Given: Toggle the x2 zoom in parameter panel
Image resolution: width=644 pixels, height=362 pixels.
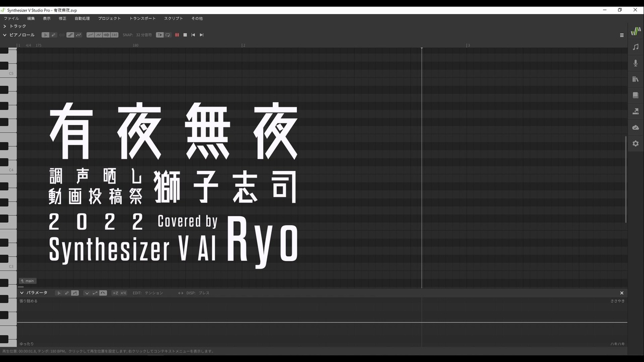Looking at the screenshot, I should pos(115,293).
